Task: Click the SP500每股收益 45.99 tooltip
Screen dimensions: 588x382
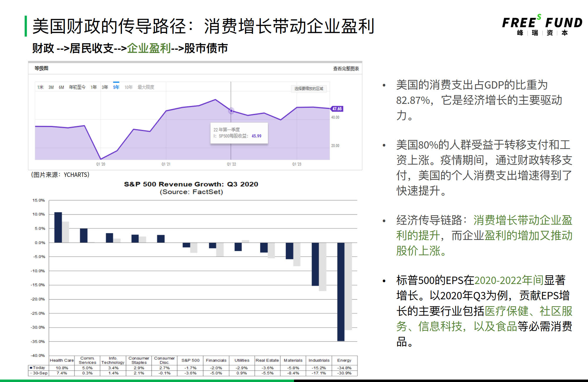Action: tap(239, 133)
